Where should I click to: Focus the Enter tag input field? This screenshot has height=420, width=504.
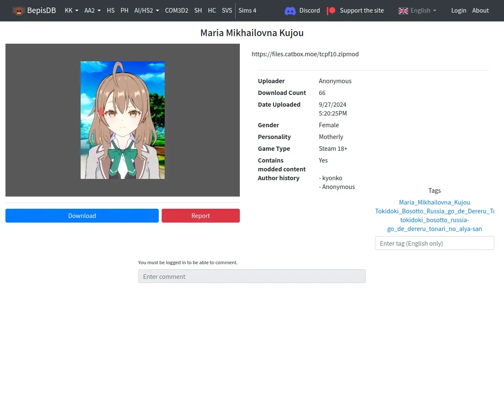(x=435, y=243)
